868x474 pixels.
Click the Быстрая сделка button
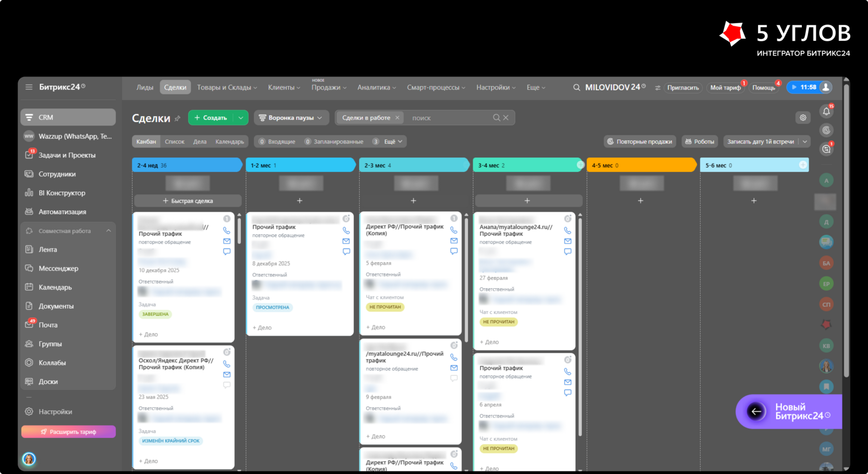point(188,201)
